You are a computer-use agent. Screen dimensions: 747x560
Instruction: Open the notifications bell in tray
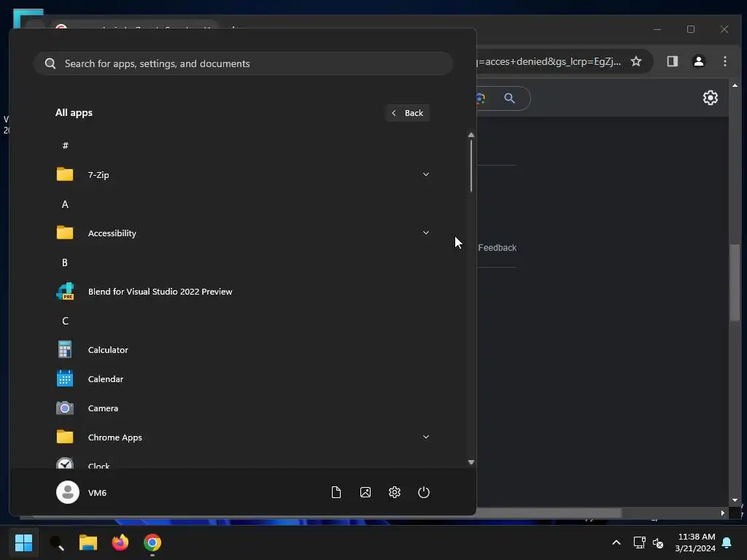point(727,542)
